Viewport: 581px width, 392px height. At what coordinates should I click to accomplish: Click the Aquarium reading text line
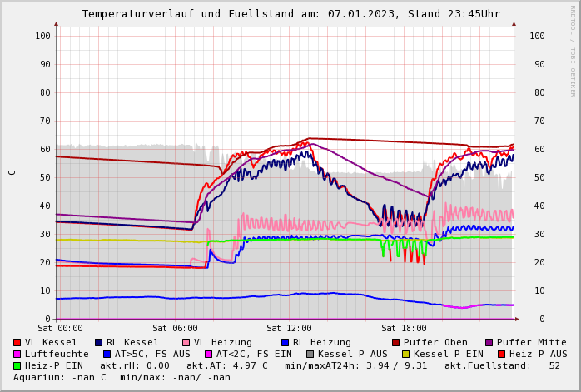coord(122,377)
